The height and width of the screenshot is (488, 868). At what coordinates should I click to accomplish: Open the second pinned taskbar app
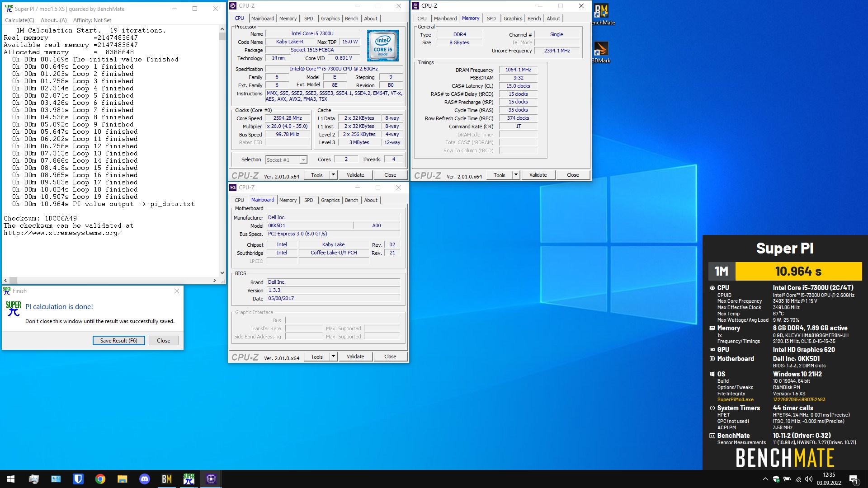[56, 479]
